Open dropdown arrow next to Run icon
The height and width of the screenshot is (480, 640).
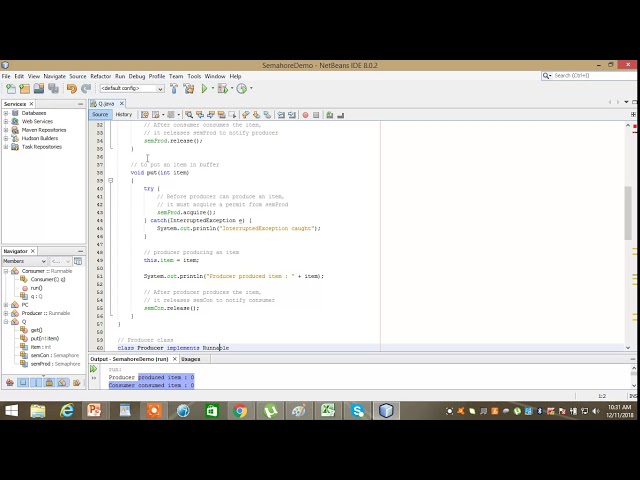pos(213,89)
